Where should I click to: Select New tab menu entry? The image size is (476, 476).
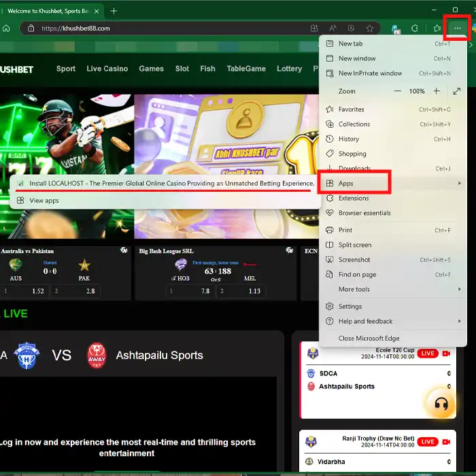[392, 44]
